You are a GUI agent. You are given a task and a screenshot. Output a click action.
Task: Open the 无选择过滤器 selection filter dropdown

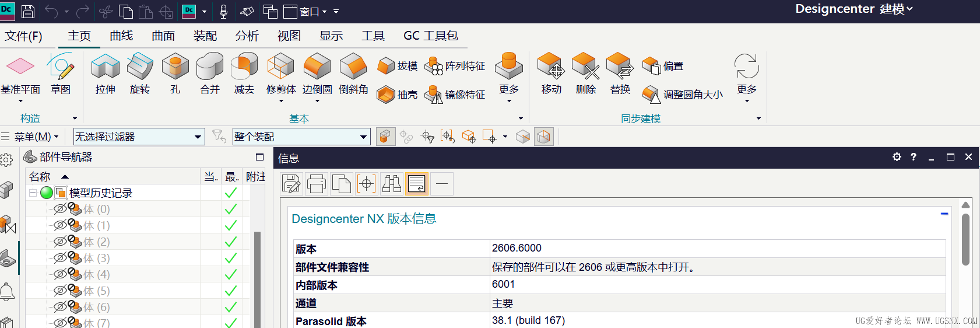pos(139,137)
